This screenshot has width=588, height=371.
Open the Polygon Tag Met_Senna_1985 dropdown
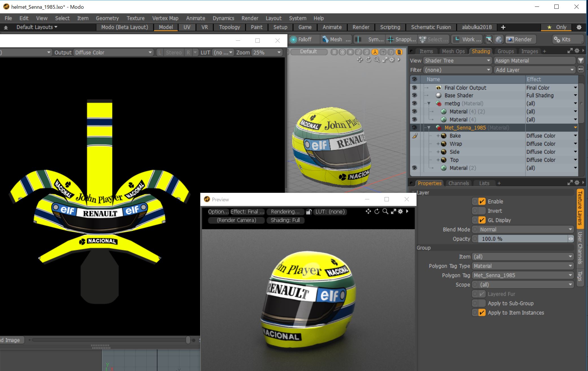click(523, 275)
